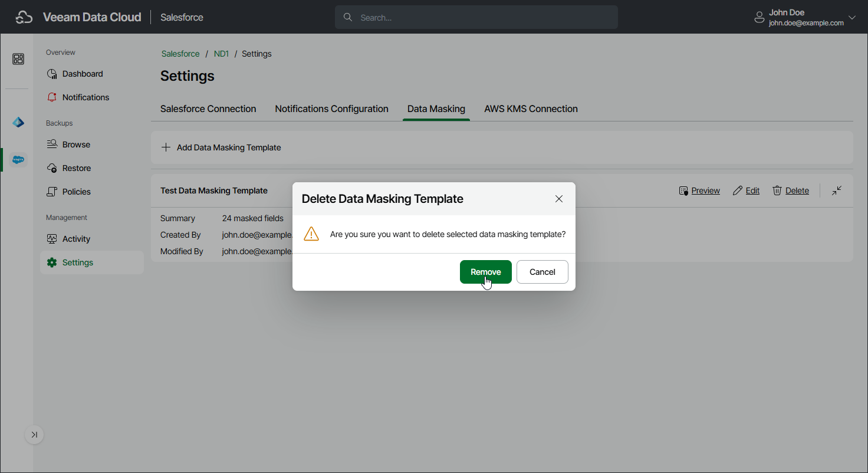Click the plus icon beside Add Data Masking Template
Screen dimensions: 868x473
click(166, 147)
